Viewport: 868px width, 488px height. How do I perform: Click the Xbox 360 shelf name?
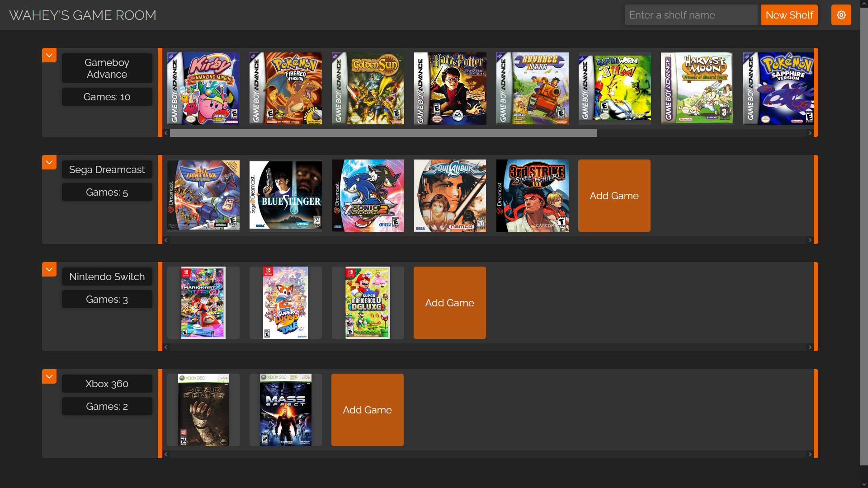(x=107, y=384)
